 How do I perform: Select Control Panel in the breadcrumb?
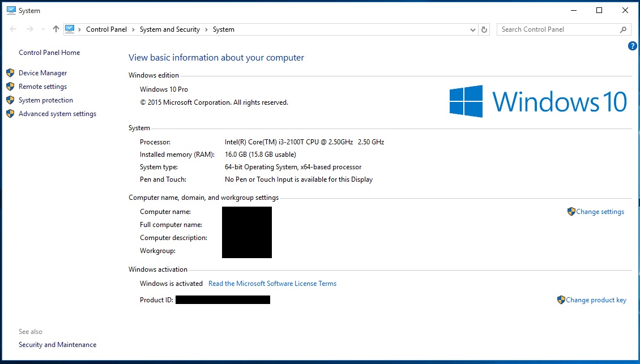[106, 29]
